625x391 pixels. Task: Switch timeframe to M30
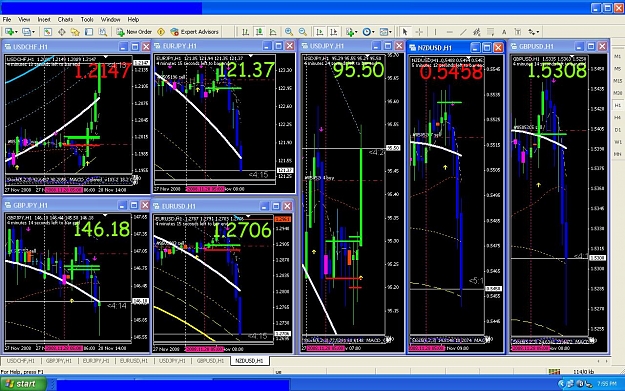(x=617, y=93)
